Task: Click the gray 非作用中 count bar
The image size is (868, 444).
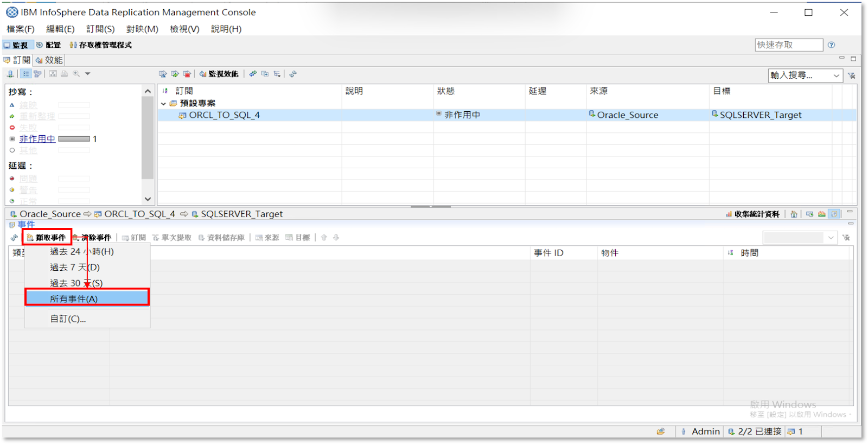Action: (74, 139)
